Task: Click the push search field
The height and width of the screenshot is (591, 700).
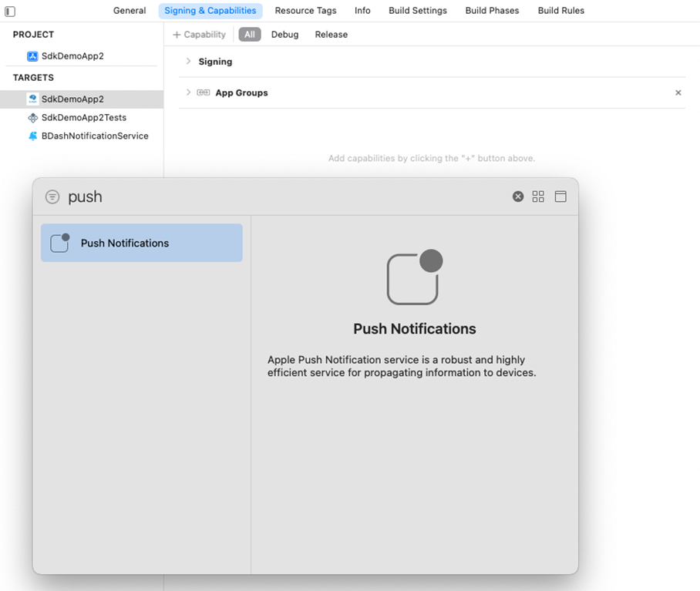Action: [x=286, y=196]
